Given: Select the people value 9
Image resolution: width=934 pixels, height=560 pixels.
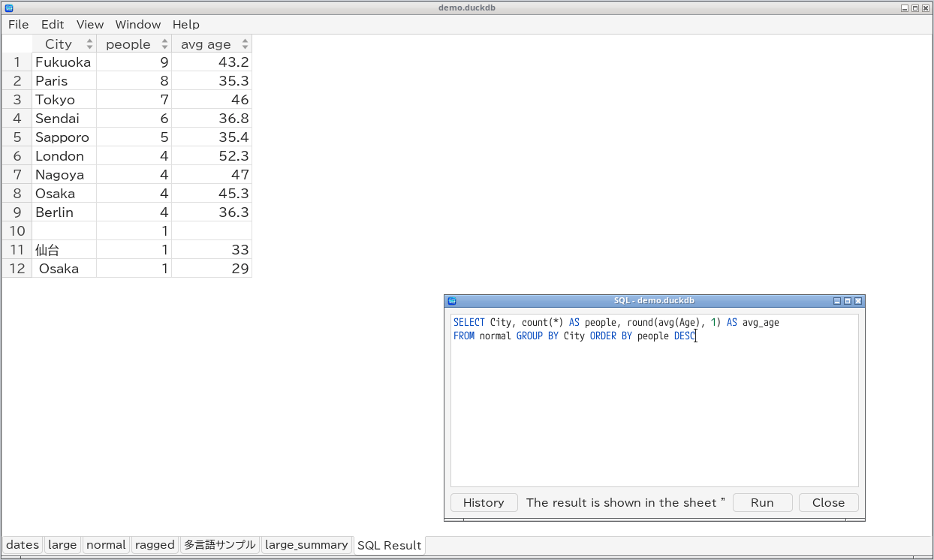Looking at the screenshot, I should [x=134, y=62].
